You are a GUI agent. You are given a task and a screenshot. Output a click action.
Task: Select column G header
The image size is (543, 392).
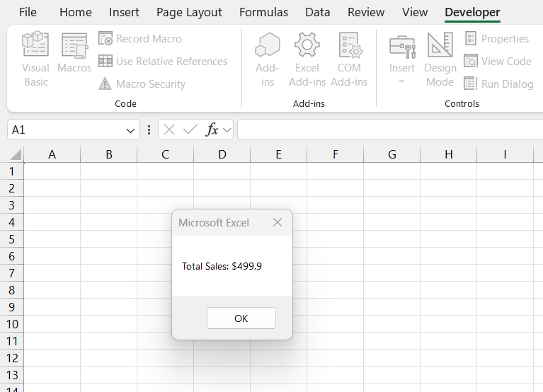[x=392, y=154]
